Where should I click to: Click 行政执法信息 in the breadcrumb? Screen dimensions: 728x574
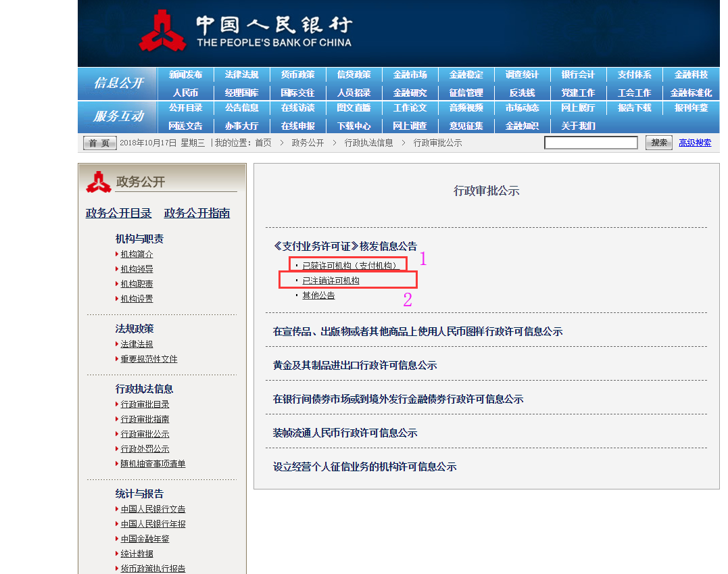(x=368, y=143)
